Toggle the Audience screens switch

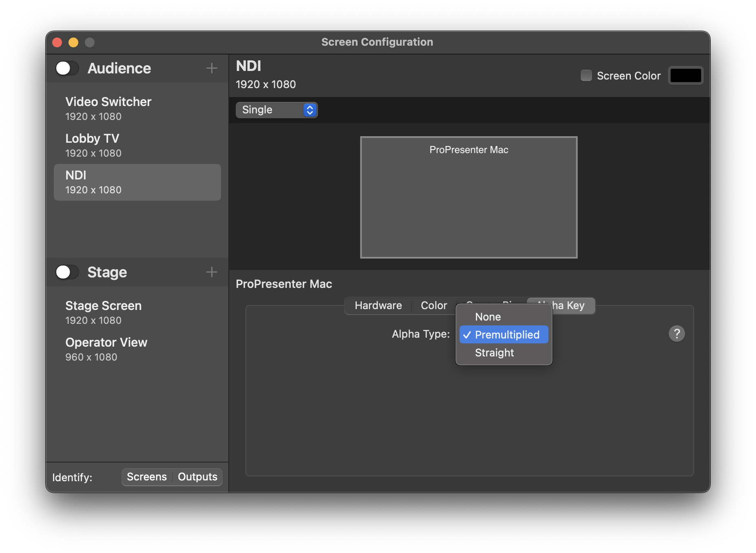point(67,68)
